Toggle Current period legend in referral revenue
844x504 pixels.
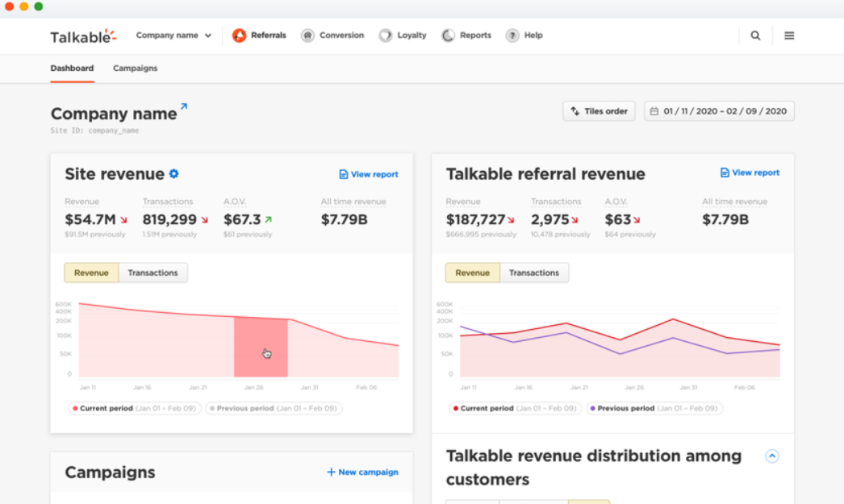515,408
